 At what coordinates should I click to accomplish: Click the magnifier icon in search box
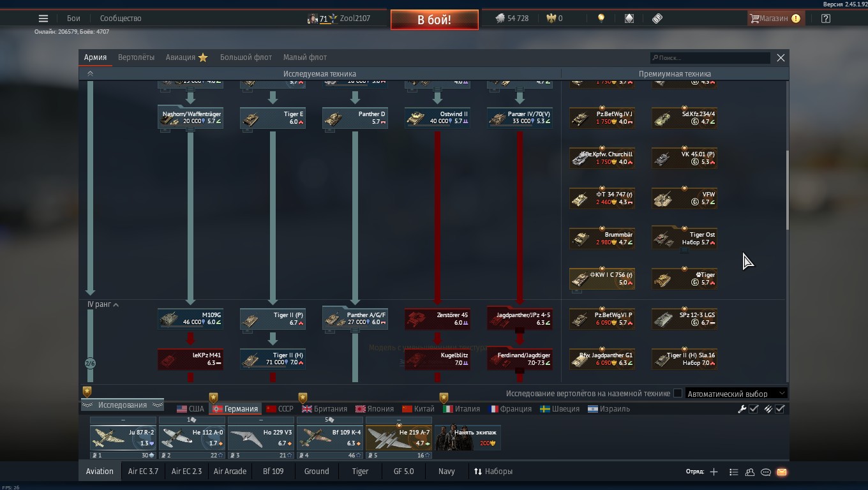pyautogui.click(x=655, y=58)
